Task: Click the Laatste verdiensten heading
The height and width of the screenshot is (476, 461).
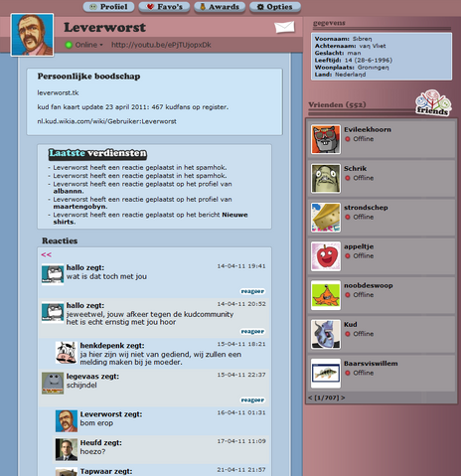Action: [97, 153]
